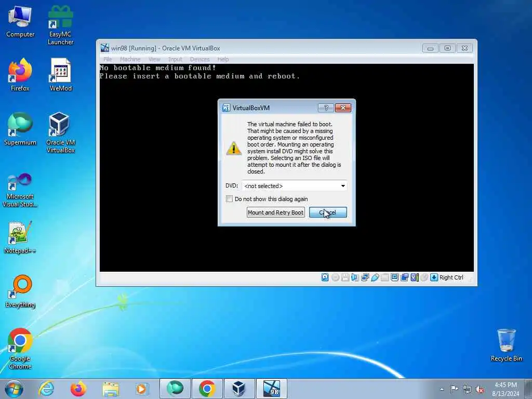Select the Firefox desktop shortcut
The width and height of the screenshot is (532, 399).
tap(20, 75)
